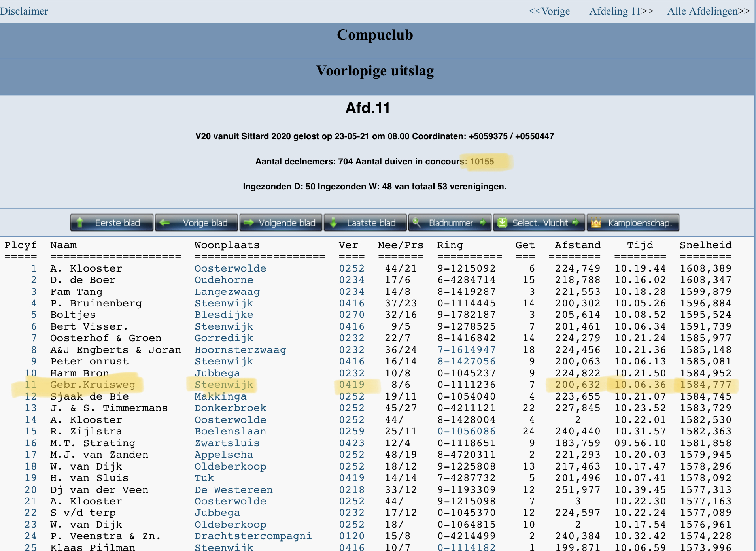The height and width of the screenshot is (551, 756).
Task: Open the Oudehorne place link
Action: 224,280
